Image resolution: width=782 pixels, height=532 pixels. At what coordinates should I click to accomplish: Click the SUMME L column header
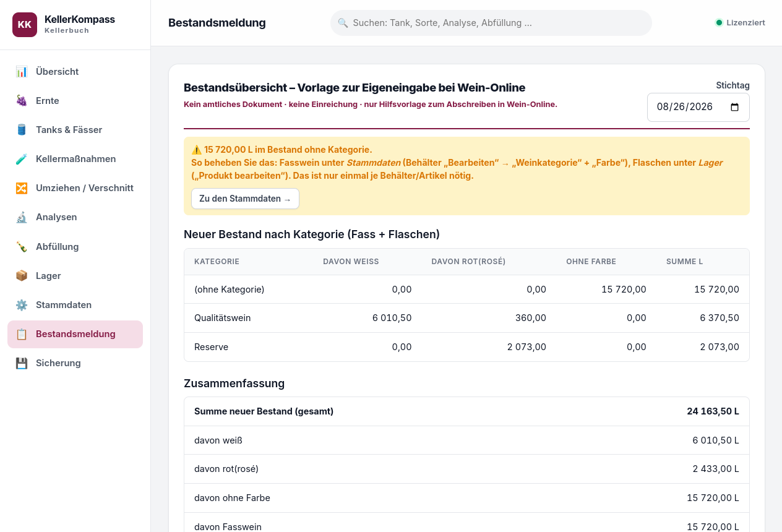coord(684,262)
